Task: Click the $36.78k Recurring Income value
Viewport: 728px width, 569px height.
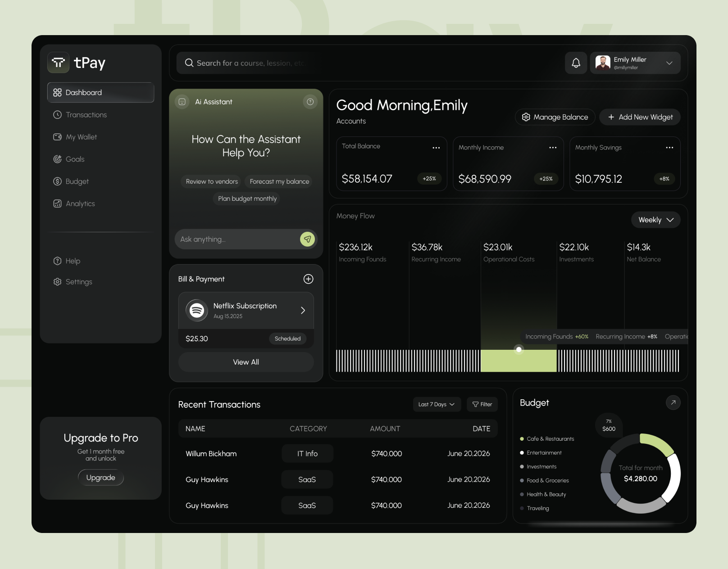Action: tap(427, 247)
